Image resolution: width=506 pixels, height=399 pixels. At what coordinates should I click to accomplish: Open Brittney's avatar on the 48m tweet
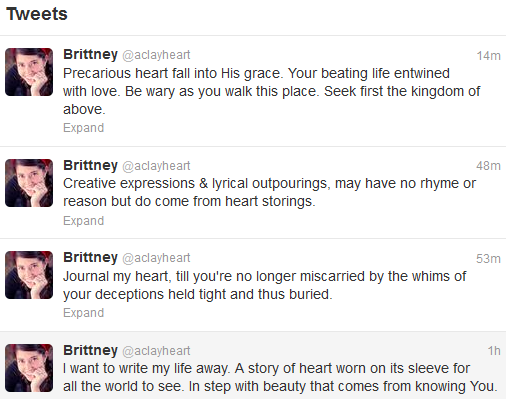point(29,183)
